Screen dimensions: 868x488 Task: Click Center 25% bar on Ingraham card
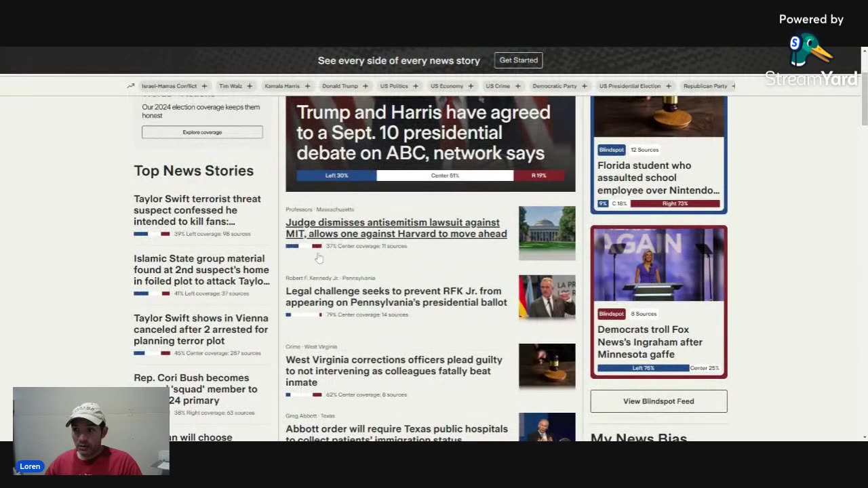pos(705,368)
